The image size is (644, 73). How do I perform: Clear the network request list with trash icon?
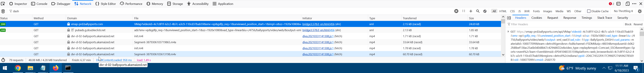[x=3, y=11]
